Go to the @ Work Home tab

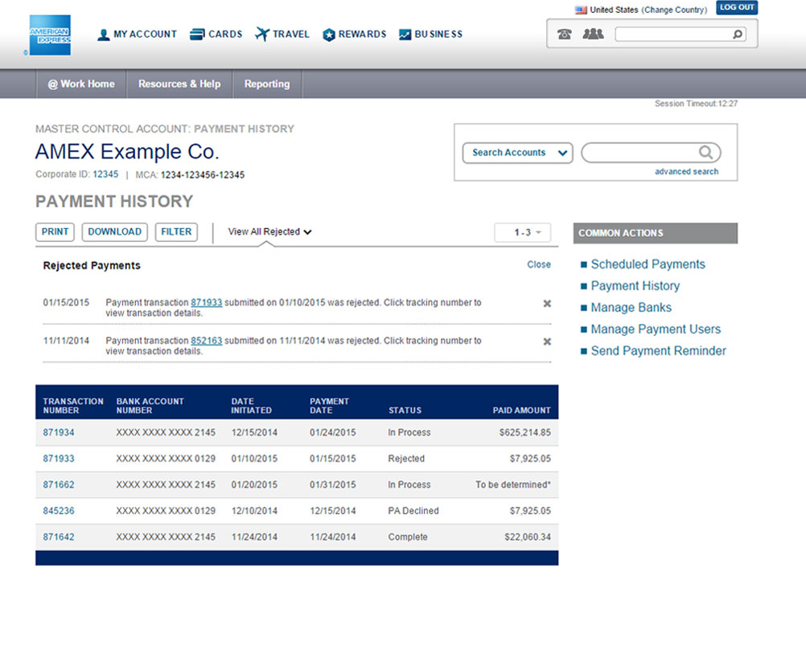tap(81, 84)
